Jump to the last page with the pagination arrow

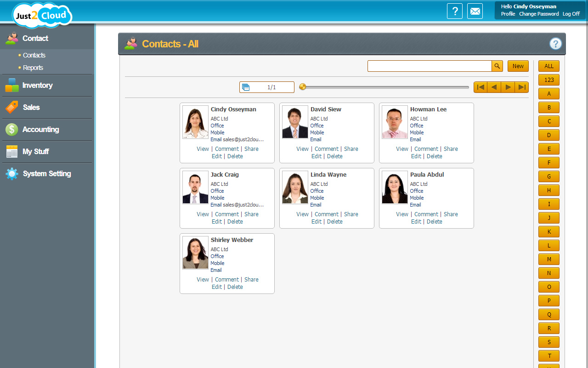click(522, 87)
